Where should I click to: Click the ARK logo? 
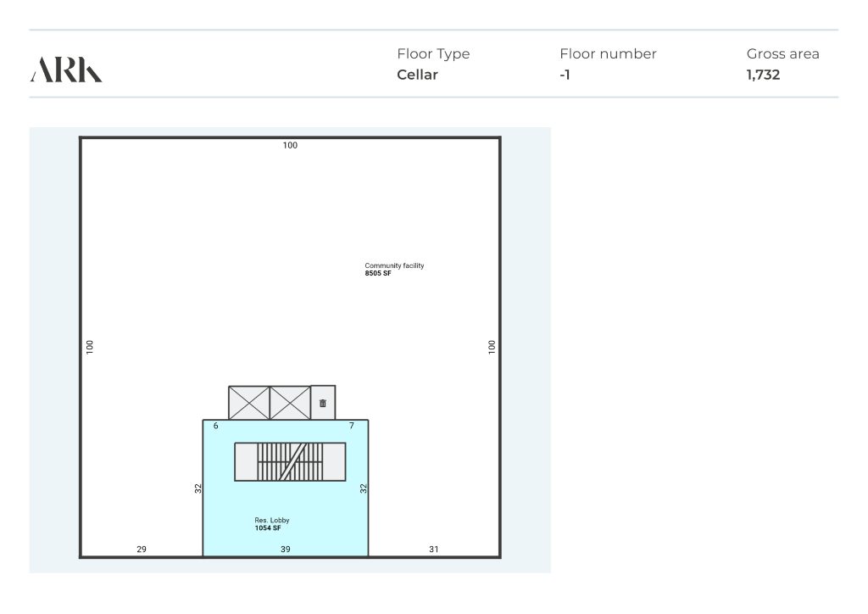point(66,70)
